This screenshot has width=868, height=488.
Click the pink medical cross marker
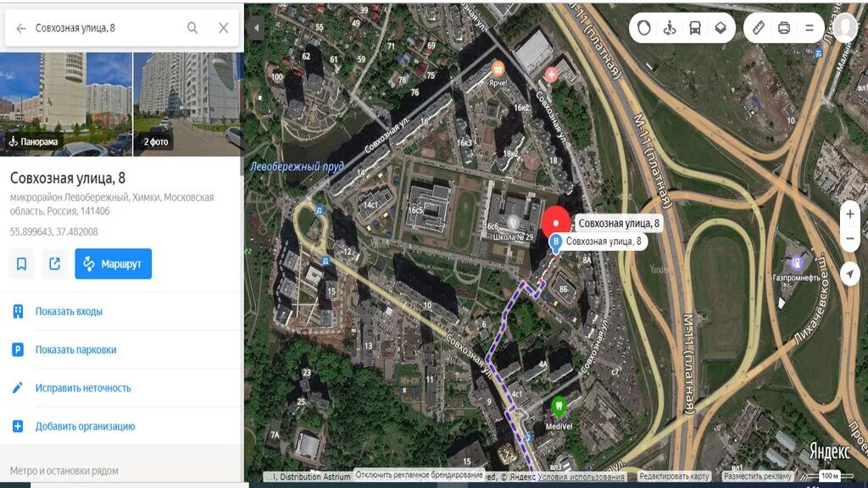coord(551,75)
